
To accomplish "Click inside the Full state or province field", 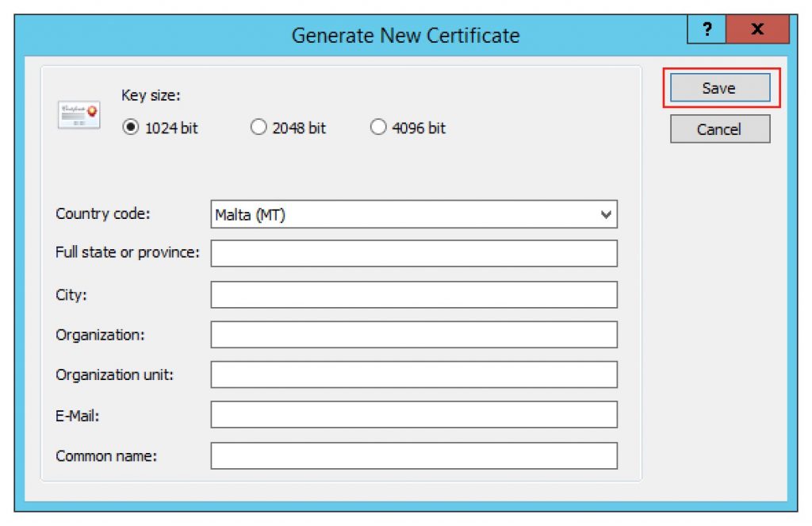I will click(412, 253).
